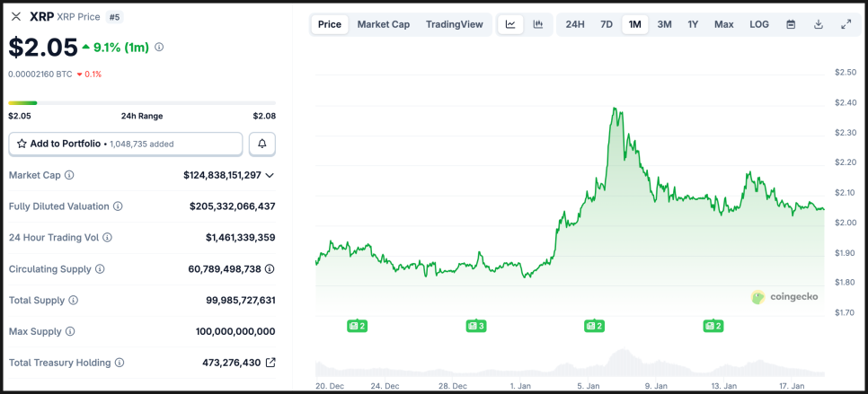
Task: Click the 28 Dec news marker badge
Action: tap(475, 326)
